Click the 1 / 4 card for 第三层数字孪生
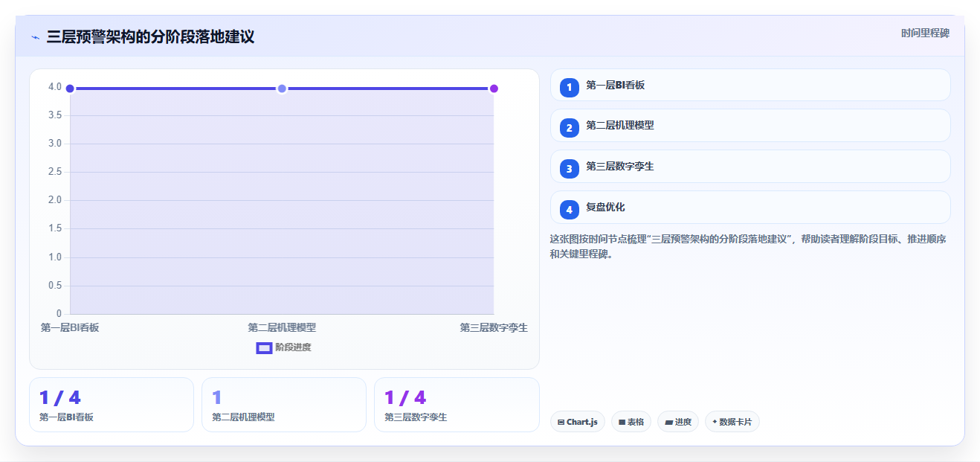Image resolution: width=980 pixels, height=462 pixels. pos(457,405)
